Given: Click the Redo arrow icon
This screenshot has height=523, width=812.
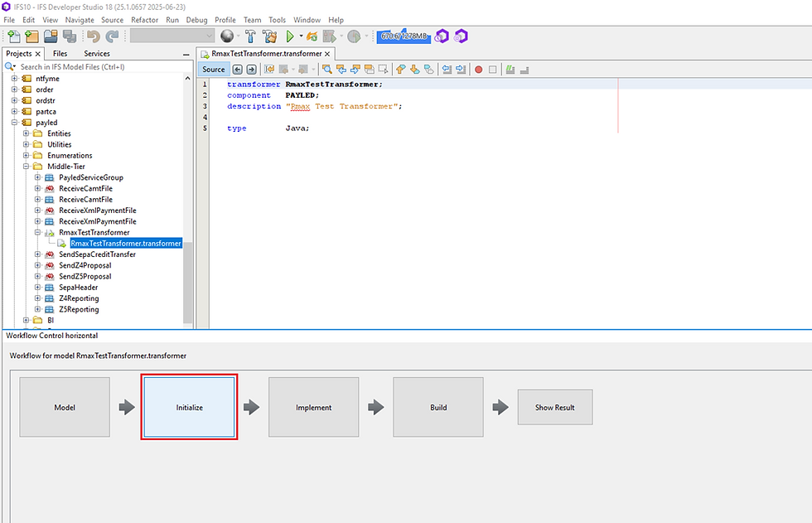Looking at the screenshot, I should [x=112, y=36].
